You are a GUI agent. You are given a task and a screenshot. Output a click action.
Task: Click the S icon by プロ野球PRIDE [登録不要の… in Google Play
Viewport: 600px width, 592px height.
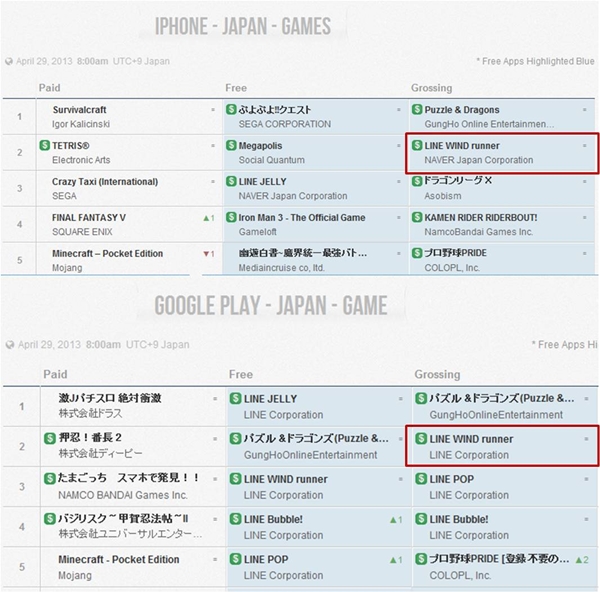pyautogui.click(x=421, y=559)
